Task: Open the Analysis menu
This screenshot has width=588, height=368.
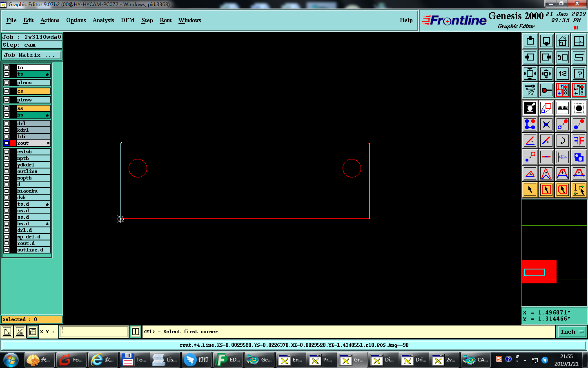Action: (103, 20)
